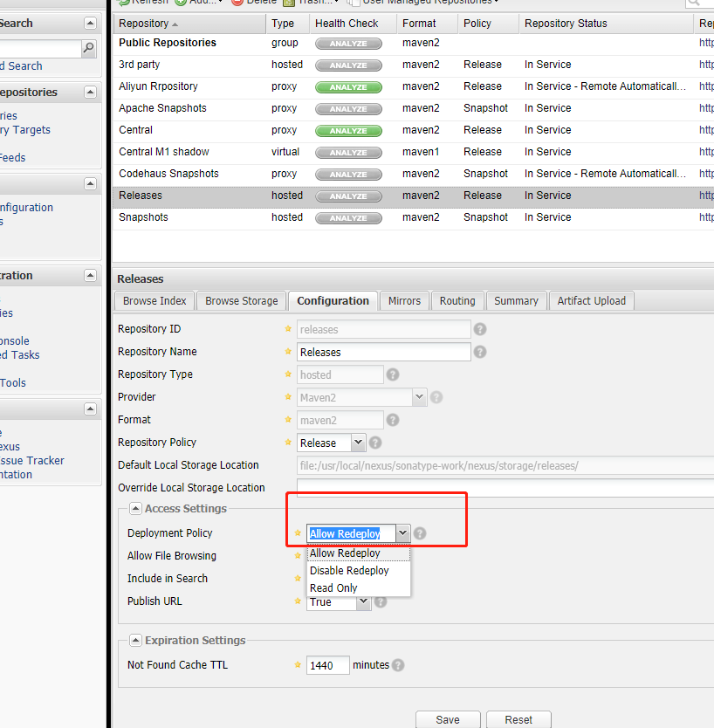This screenshot has height=728, width=714.
Task: Click into Repository Name input field
Action: click(384, 352)
